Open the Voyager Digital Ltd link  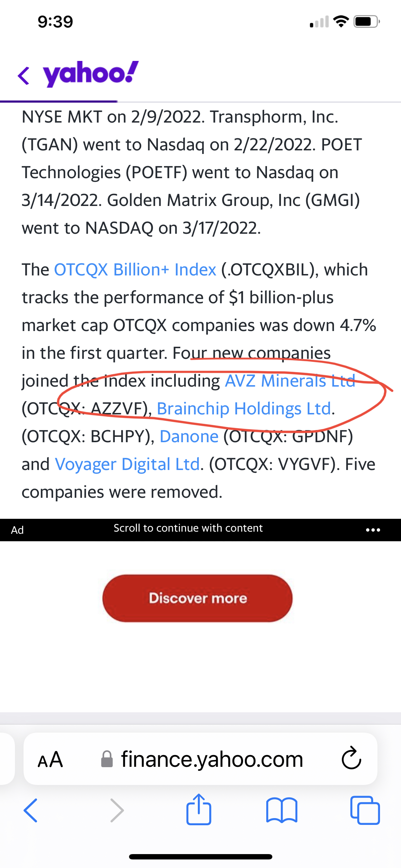pyautogui.click(x=127, y=464)
